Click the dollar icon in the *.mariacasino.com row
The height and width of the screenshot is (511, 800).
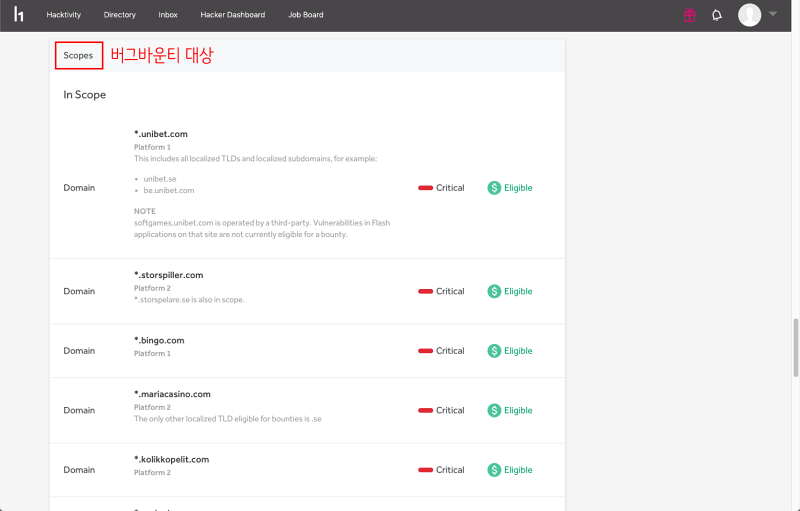point(494,411)
